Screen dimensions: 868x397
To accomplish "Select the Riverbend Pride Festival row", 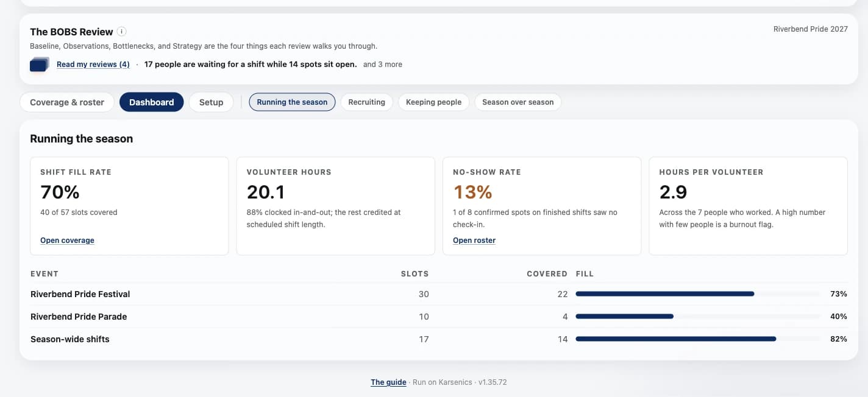I will click(x=439, y=294).
